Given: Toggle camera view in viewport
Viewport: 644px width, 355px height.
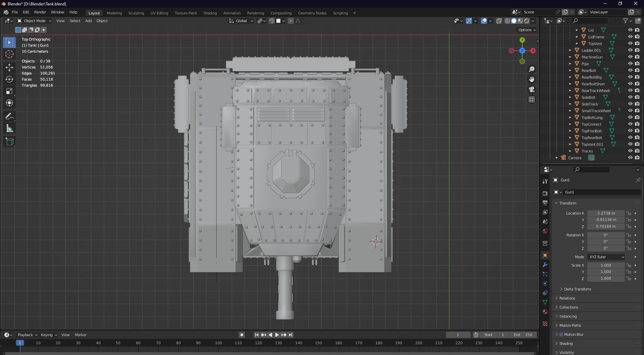Looking at the screenshot, I should click(532, 89).
